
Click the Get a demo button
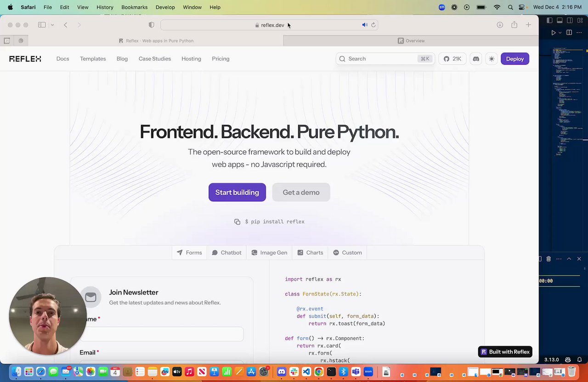click(x=301, y=192)
